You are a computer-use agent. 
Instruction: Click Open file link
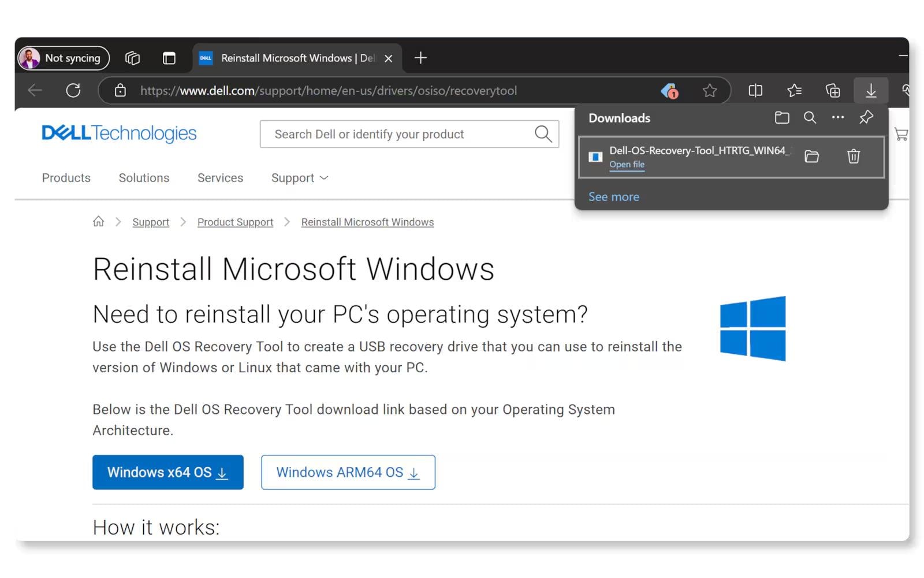pyautogui.click(x=627, y=164)
